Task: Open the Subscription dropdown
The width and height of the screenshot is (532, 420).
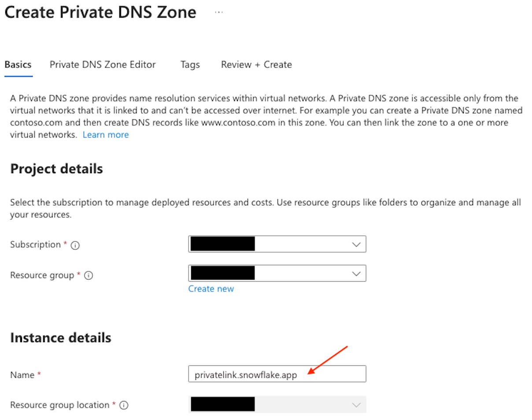Action: [277, 244]
